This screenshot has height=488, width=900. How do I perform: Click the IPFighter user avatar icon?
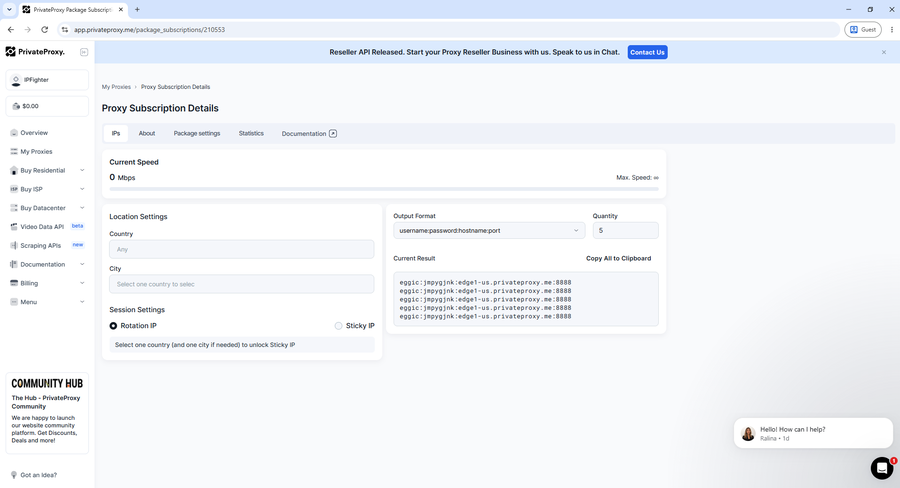coord(16,80)
